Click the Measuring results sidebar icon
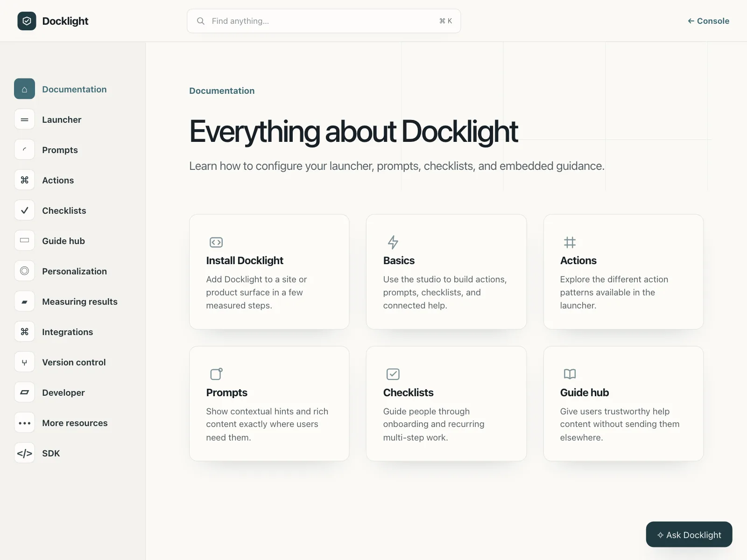747x560 pixels. click(24, 301)
